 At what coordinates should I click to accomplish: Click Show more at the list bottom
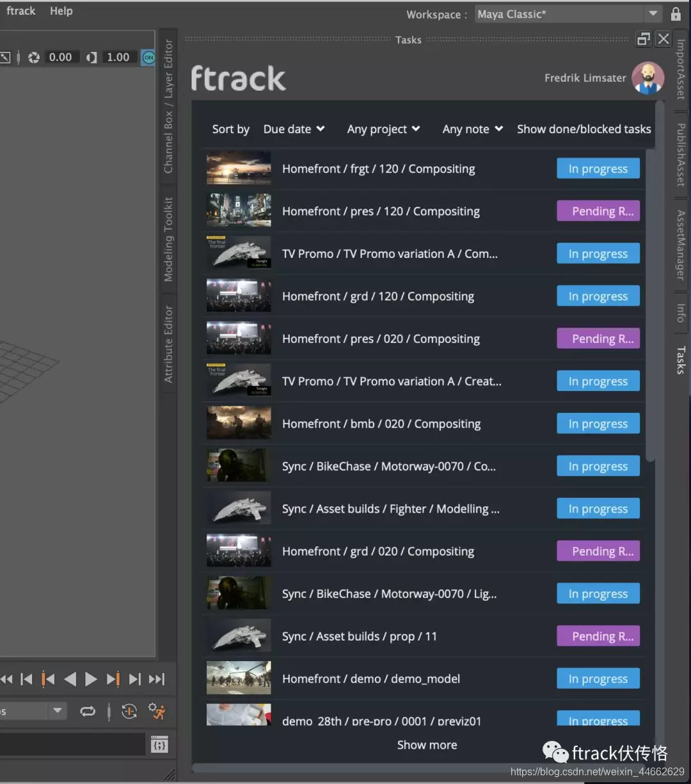pos(427,745)
